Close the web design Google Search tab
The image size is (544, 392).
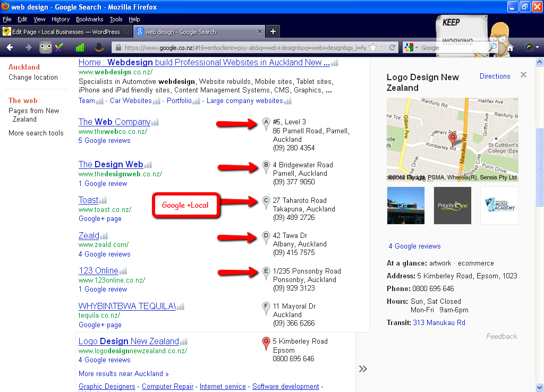(x=259, y=31)
